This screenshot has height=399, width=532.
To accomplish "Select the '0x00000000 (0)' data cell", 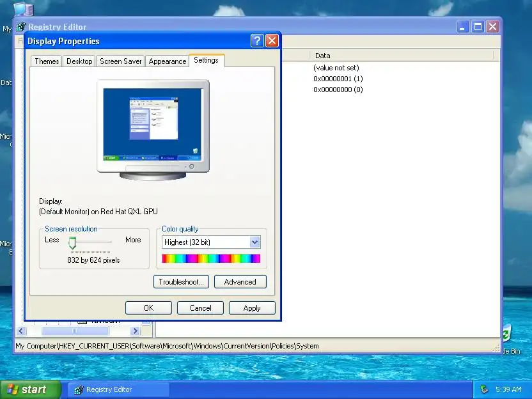I will [338, 90].
